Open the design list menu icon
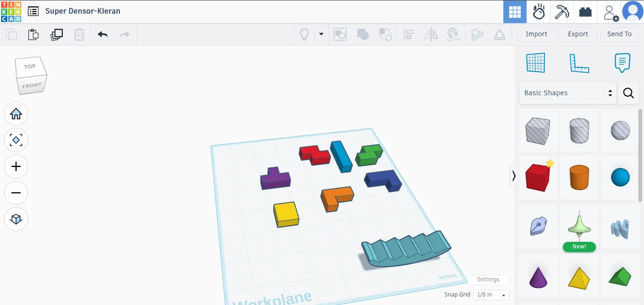644x305 pixels. pos(33,11)
